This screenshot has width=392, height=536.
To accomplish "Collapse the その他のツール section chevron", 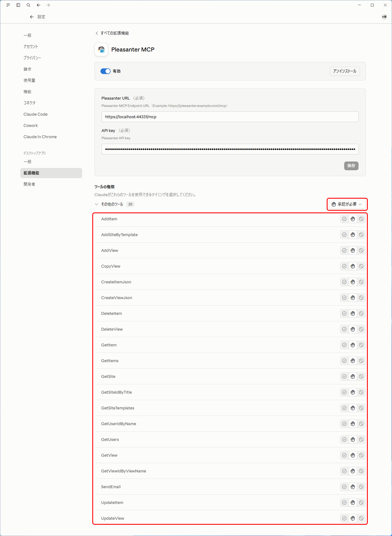I will [x=97, y=204].
